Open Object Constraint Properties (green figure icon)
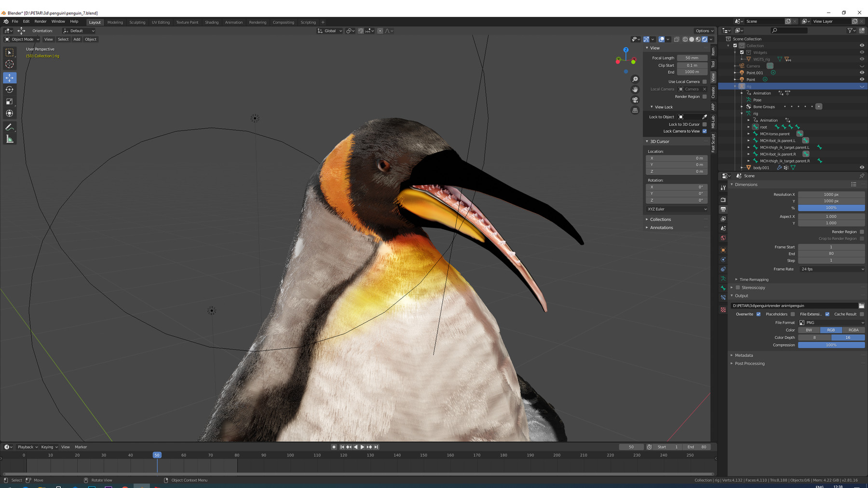 [x=723, y=278]
